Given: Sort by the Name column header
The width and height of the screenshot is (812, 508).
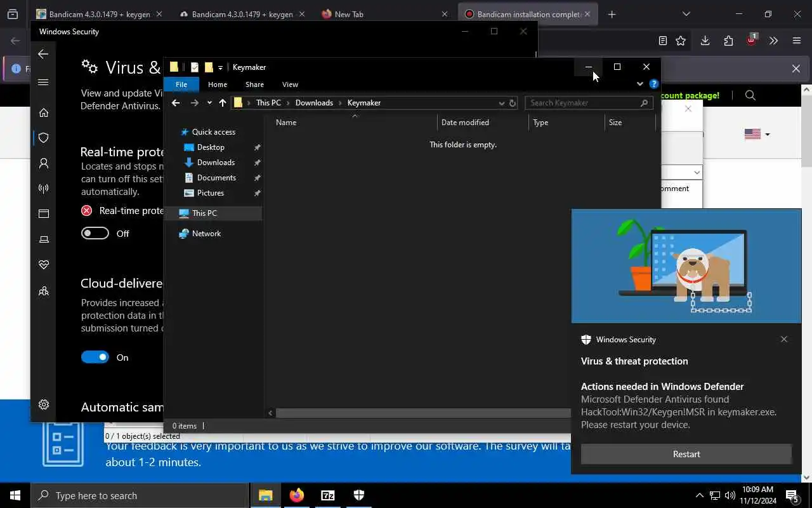Looking at the screenshot, I should pos(354,123).
